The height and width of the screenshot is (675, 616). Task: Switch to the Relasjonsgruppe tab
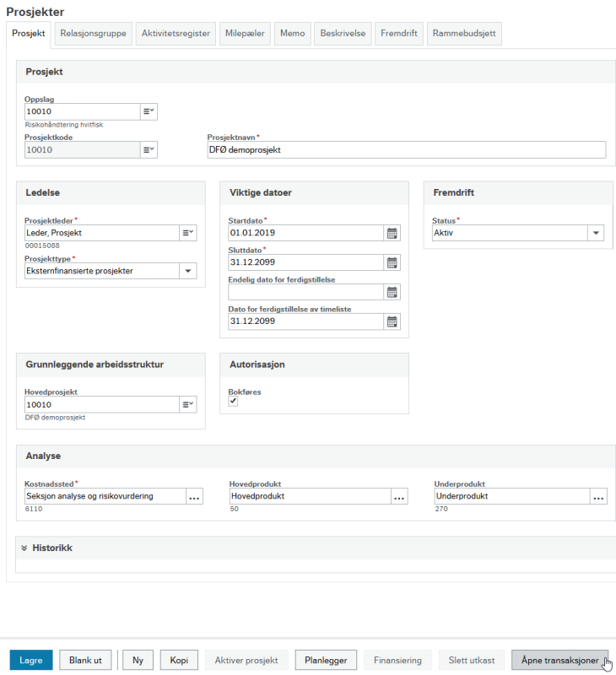(x=93, y=34)
